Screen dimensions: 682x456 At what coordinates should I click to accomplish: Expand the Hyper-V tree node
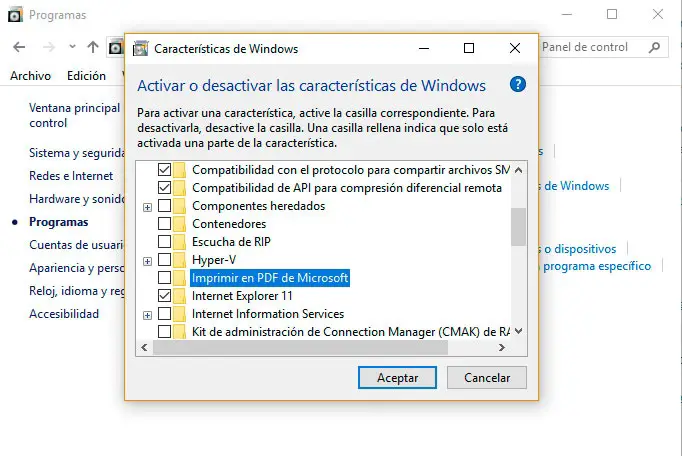click(x=147, y=261)
